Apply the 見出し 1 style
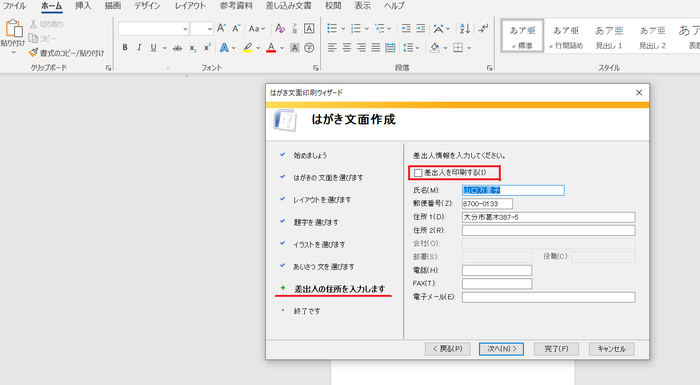The width and height of the screenshot is (700, 385). [609, 37]
